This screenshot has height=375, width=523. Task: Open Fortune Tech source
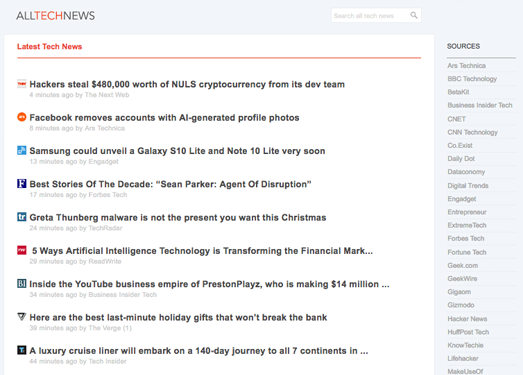(467, 253)
